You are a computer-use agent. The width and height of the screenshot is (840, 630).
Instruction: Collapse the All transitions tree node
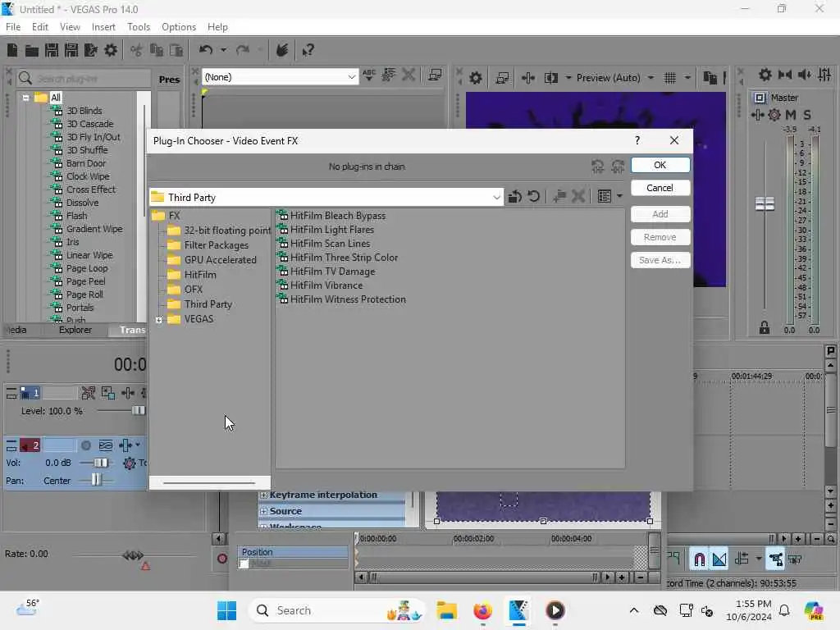coord(25,98)
